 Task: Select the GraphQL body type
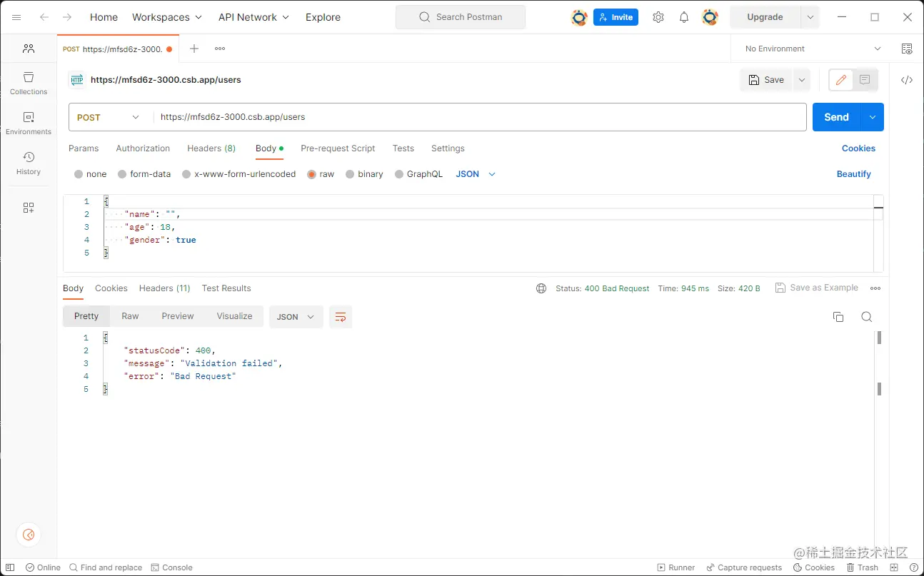[x=399, y=174]
